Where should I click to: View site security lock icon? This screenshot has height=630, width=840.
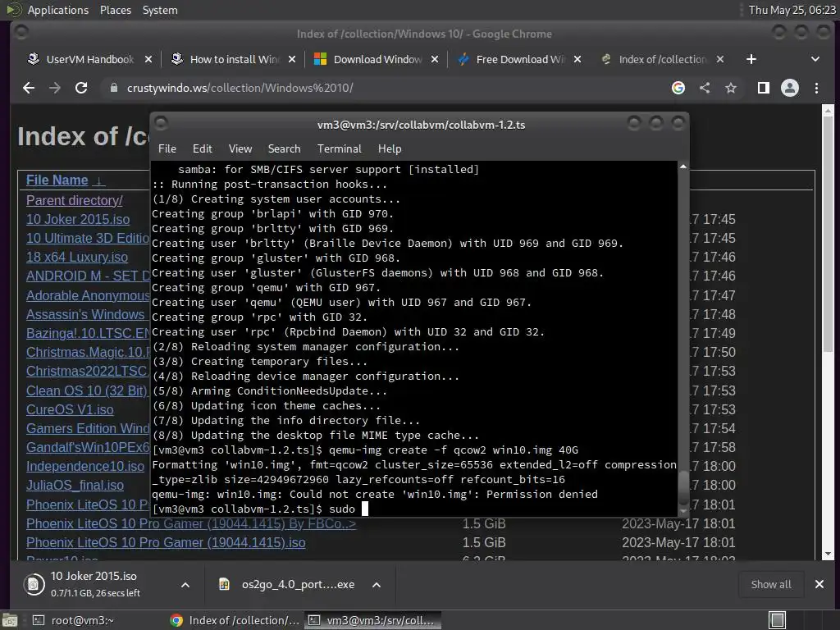tap(113, 88)
